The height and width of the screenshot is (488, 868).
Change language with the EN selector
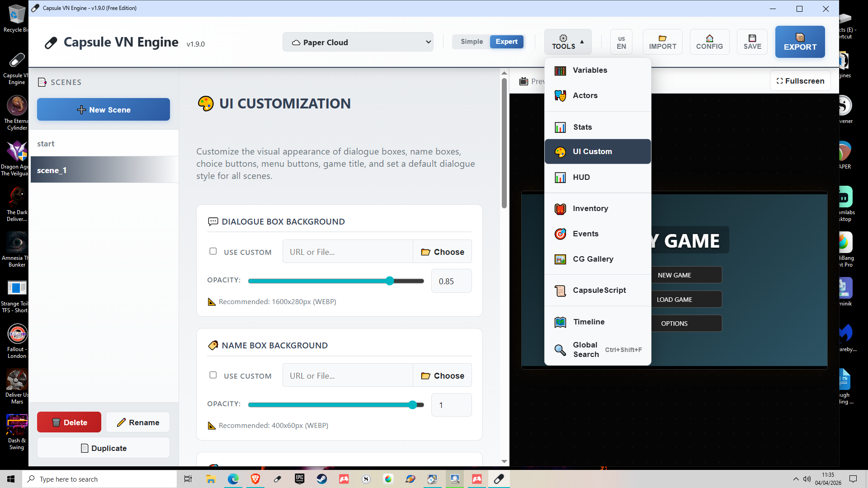click(621, 42)
